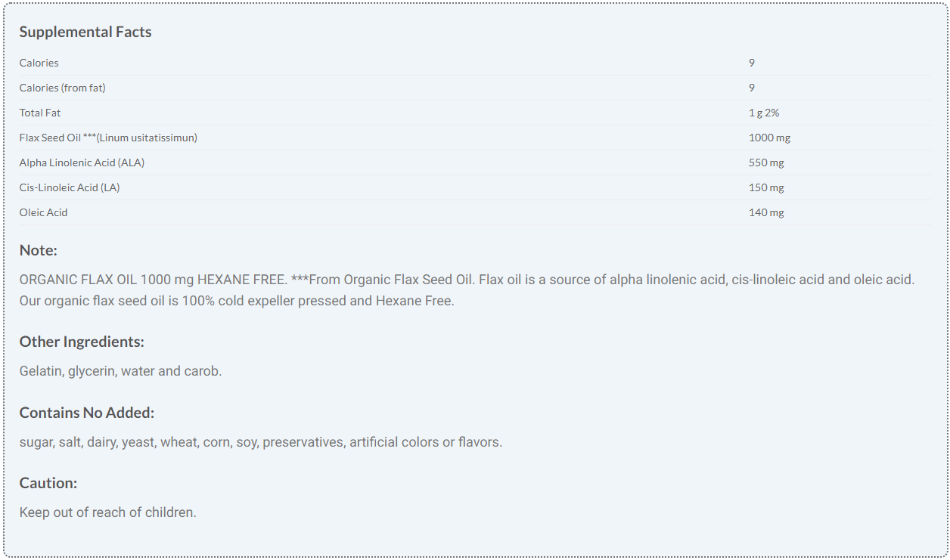
Task: Click the Contains No Added: heading
Action: 87,413
